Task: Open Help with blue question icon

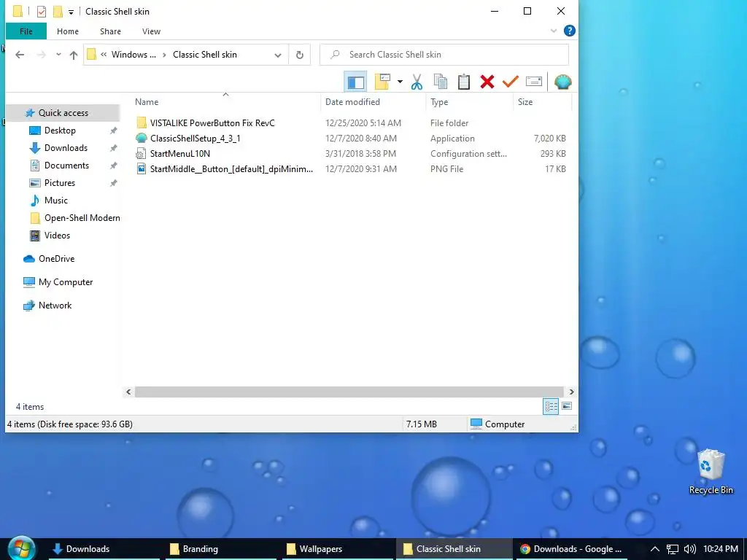Action: point(569,31)
